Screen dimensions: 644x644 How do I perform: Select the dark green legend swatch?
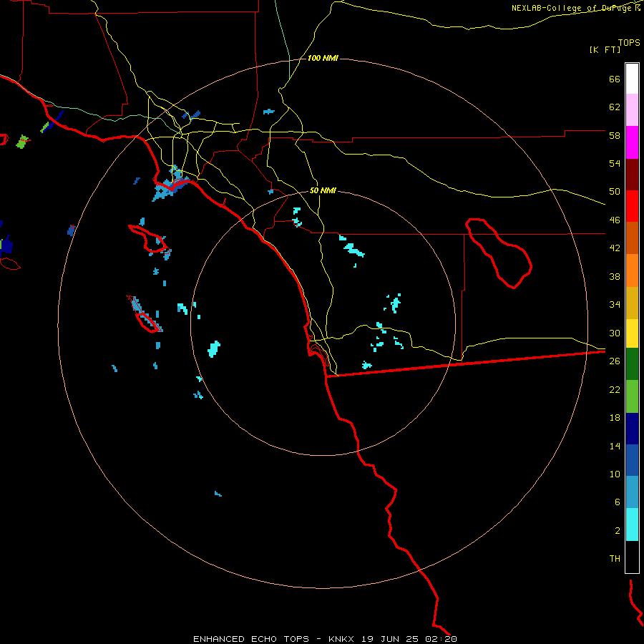632,364
